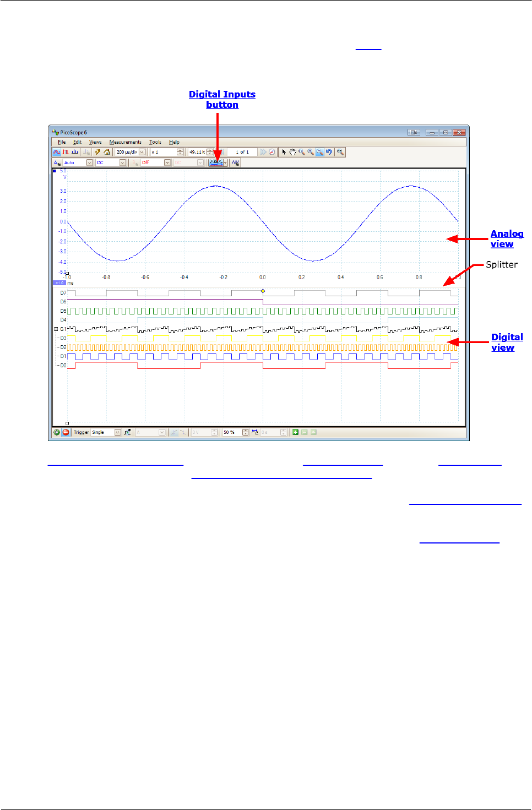Click the buffer number 1 of 1 field
The height and width of the screenshot is (810, 532).
pyautogui.click(x=242, y=152)
